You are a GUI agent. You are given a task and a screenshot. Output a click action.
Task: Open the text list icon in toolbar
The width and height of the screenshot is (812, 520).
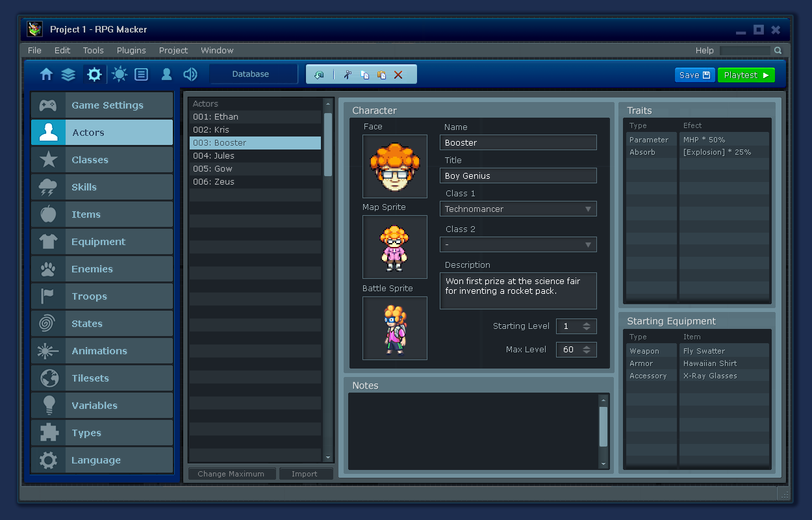click(141, 74)
